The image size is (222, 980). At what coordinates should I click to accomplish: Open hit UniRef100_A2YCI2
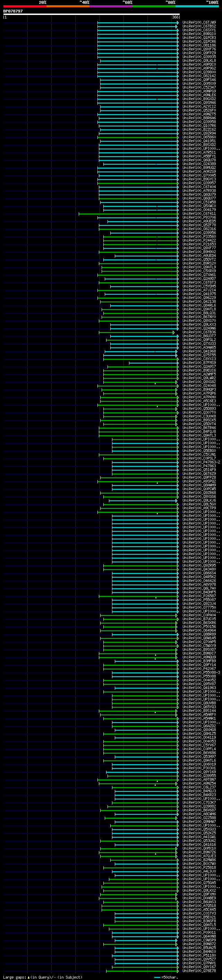[x=199, y=106]
